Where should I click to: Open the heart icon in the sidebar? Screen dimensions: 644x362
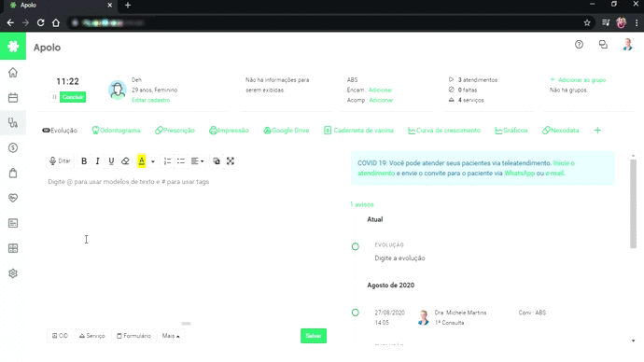click(13, 198)
